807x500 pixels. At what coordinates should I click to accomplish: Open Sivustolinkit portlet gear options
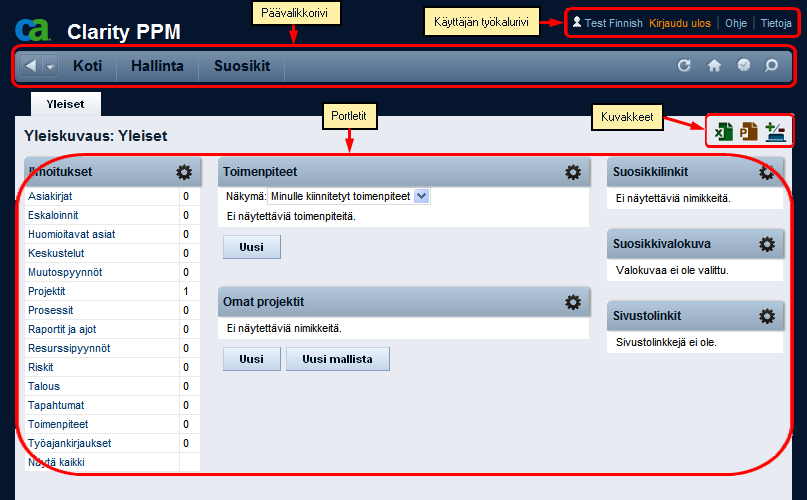(767, 316)
